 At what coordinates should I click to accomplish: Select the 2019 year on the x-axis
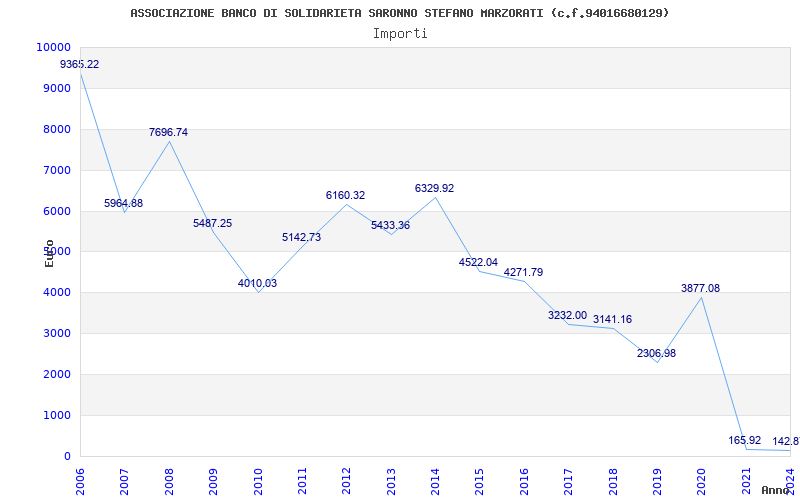[656, 480]
